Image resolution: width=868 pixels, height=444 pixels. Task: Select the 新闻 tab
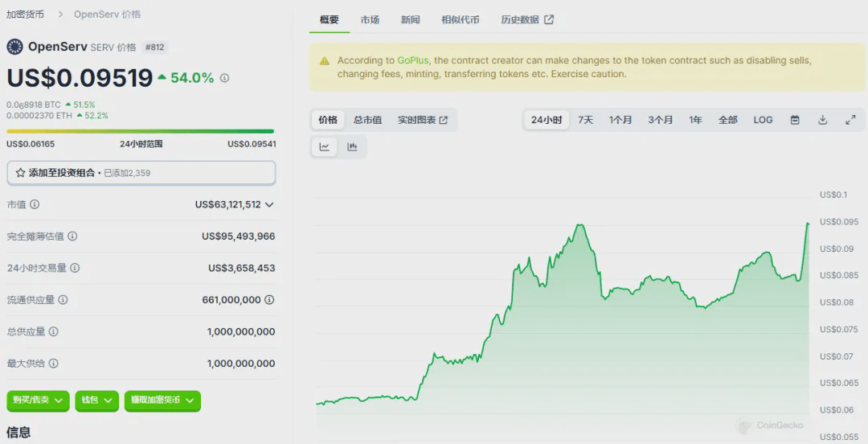[x=410, y=20]
